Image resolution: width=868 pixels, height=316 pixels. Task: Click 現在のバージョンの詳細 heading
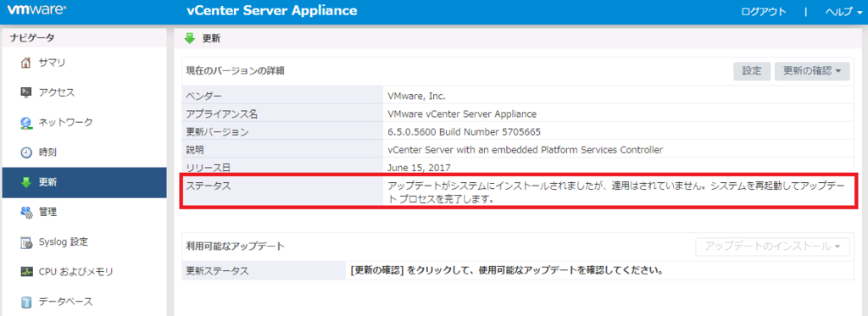[x=236, y=71]
